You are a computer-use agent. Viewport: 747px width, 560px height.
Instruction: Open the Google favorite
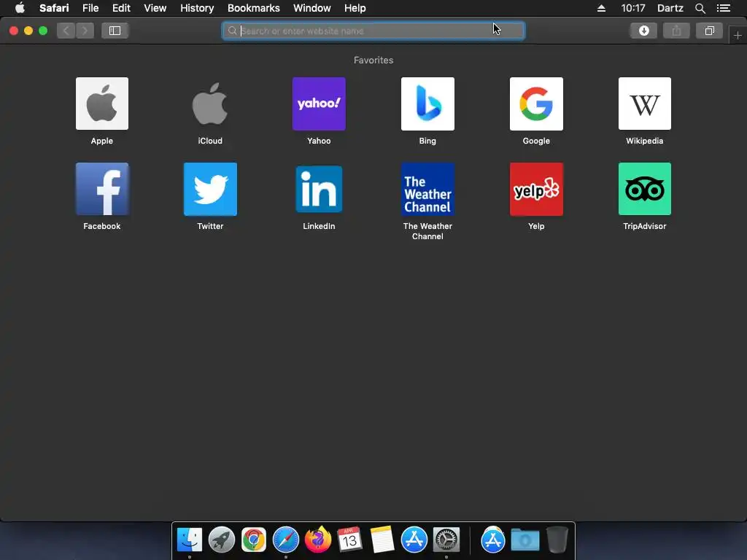pos(536,104)
